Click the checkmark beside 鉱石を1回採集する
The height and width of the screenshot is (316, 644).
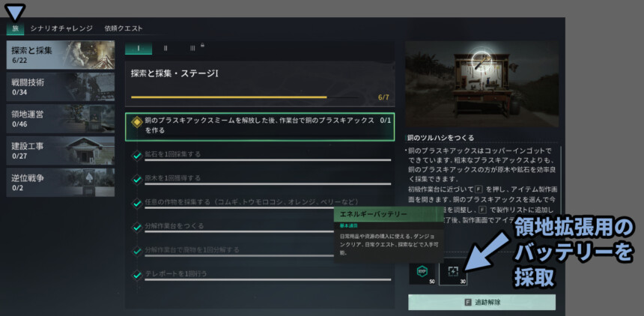click(x=137, y=156)
